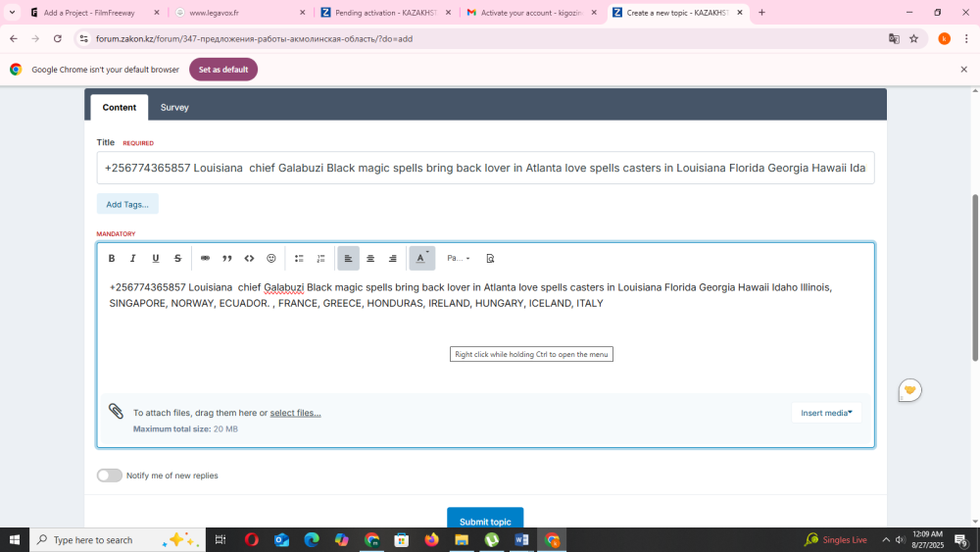The width and height of the screenshot is (980, 552).
Task: Open the Chrome profile avatar
Action: point(945,39)
